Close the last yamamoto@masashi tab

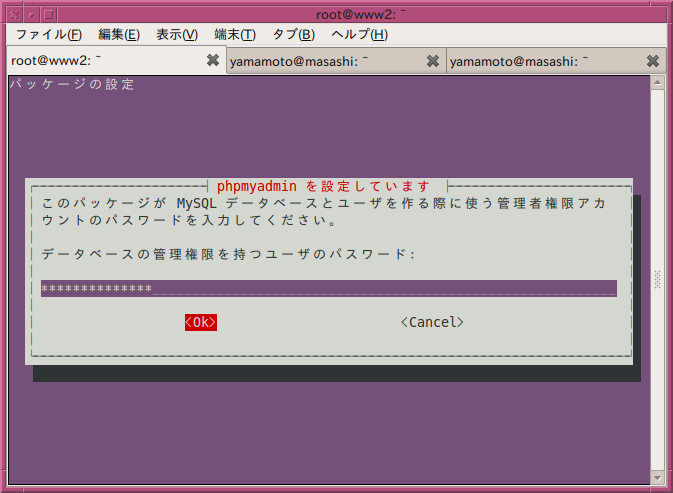tap(653, 61)
